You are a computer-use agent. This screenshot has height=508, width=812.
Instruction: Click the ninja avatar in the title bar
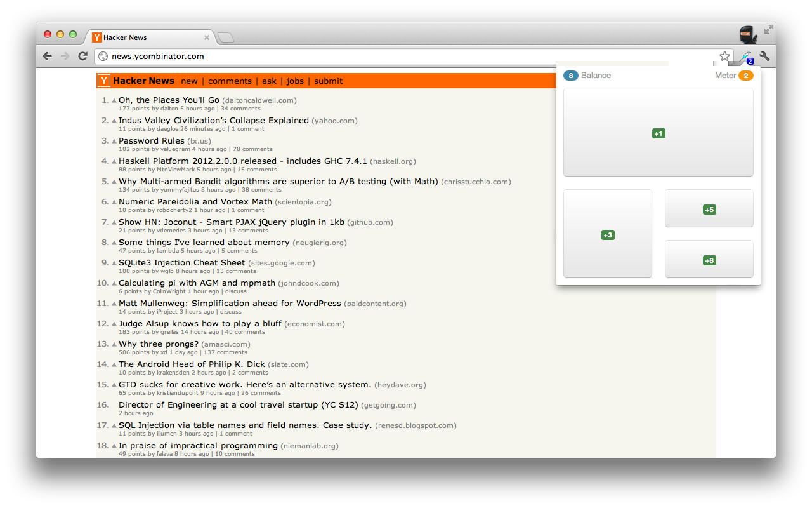click(748, 35)
